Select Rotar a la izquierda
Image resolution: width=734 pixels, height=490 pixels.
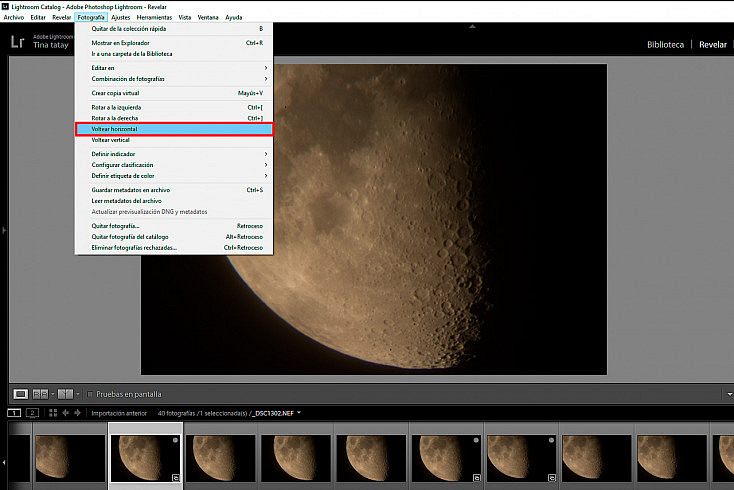pos(174,107)
